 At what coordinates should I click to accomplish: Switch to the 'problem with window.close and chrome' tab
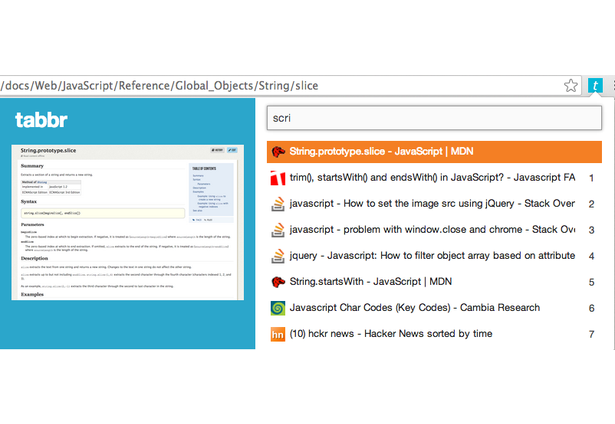[434, 230]
